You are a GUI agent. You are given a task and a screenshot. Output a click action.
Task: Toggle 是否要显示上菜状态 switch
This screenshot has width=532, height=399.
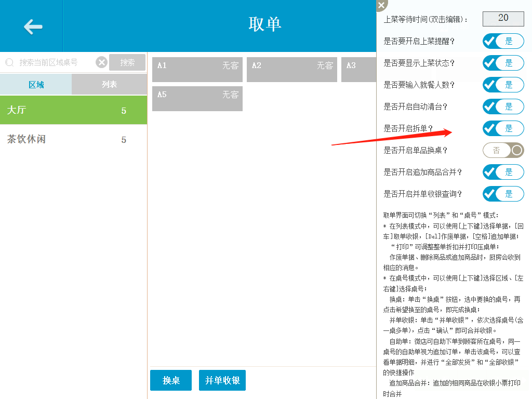(x=503, y=63)
